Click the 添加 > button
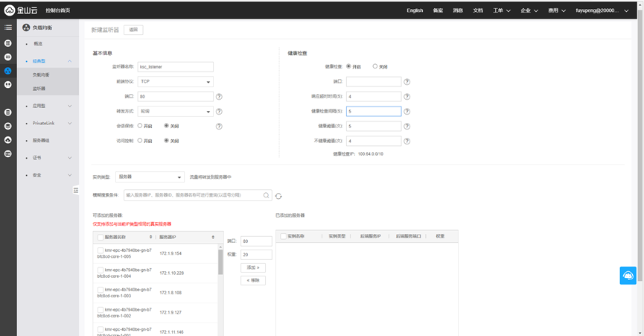The height and width of the screenshot is (336, 644). 253,267
